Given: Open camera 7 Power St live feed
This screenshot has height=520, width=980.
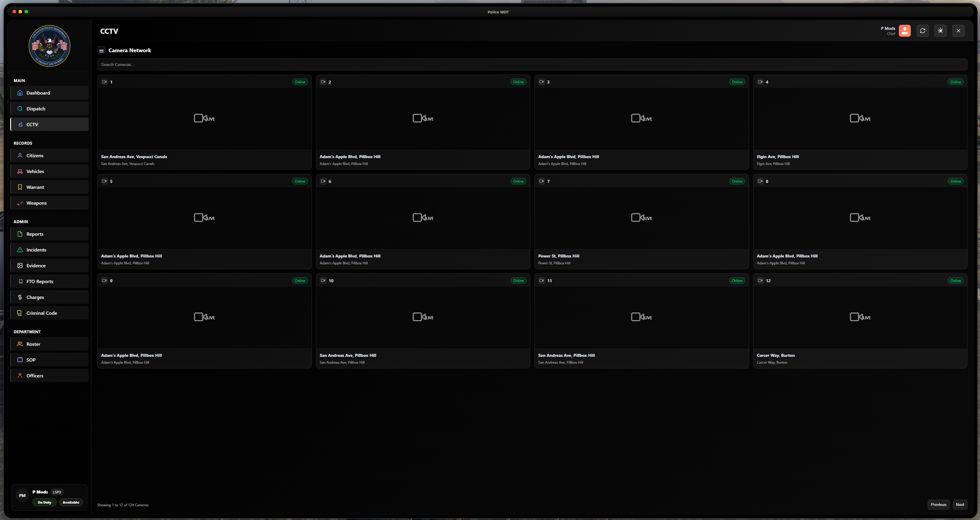Looking at the screenshot, I should (641, 218).
